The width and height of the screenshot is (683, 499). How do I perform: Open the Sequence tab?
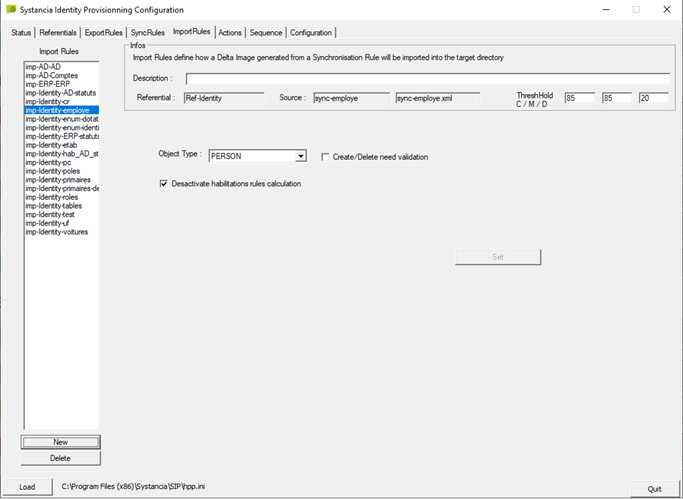point(266,33)
